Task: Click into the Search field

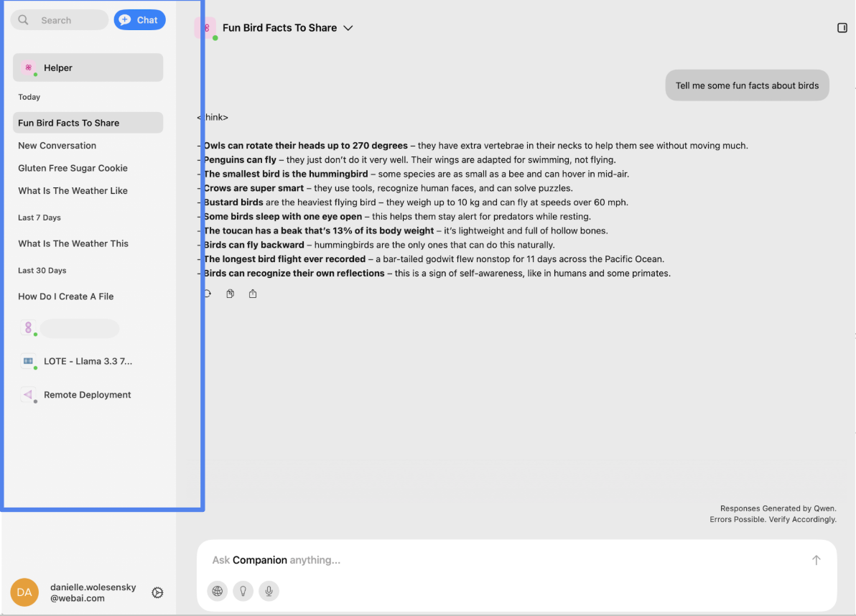Action: [60, 20]
